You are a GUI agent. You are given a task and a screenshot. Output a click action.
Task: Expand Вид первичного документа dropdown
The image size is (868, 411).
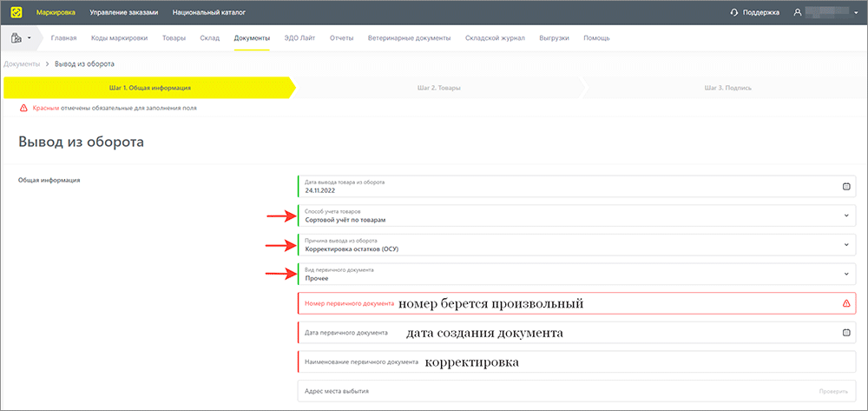(x=845, y=274)
